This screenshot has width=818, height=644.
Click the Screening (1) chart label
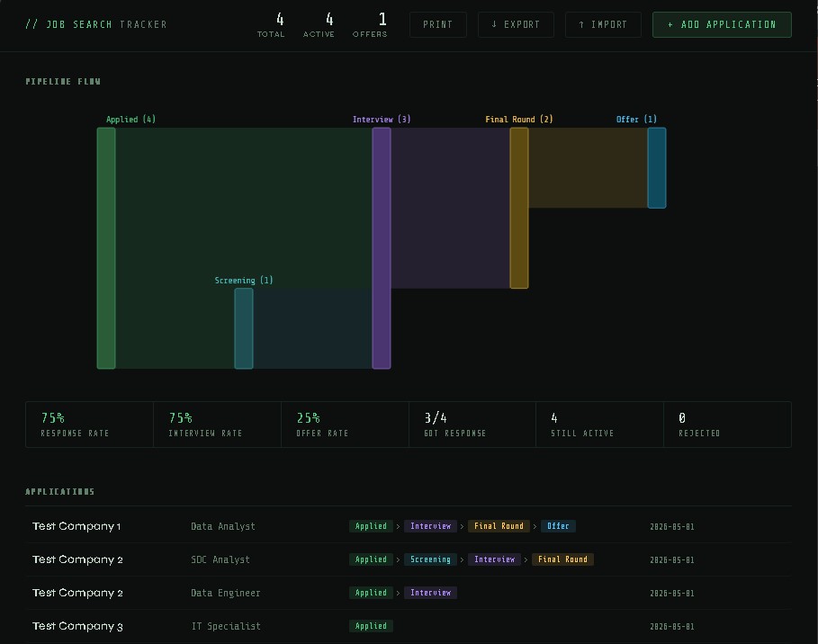244,280
